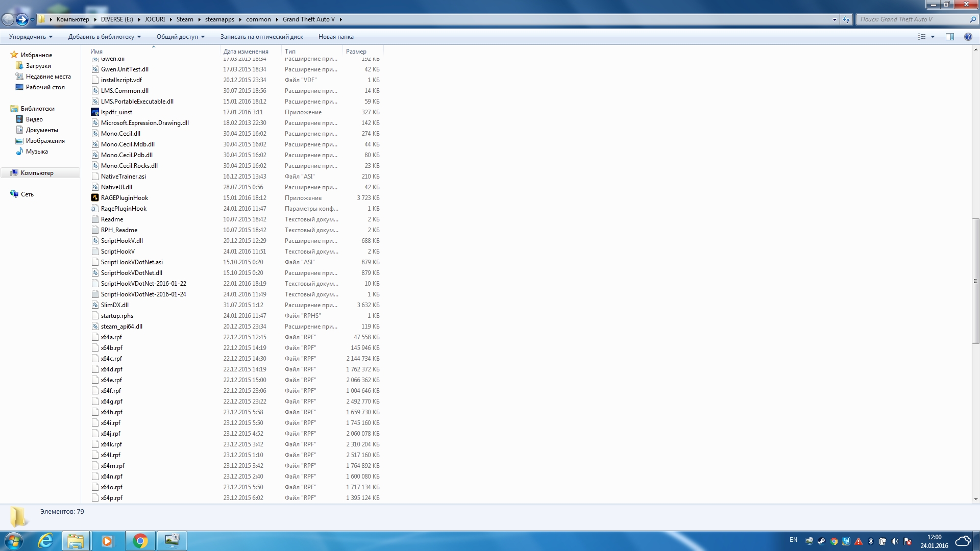Click the lspdfr_uinst application icon
The image size is (980, 551).
95,112
